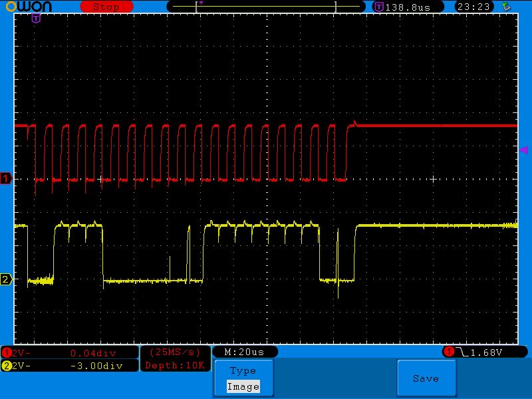Click the purple T icon beside 138.8us
Viewport: 532px width, 399px height.
coord(378,7)
